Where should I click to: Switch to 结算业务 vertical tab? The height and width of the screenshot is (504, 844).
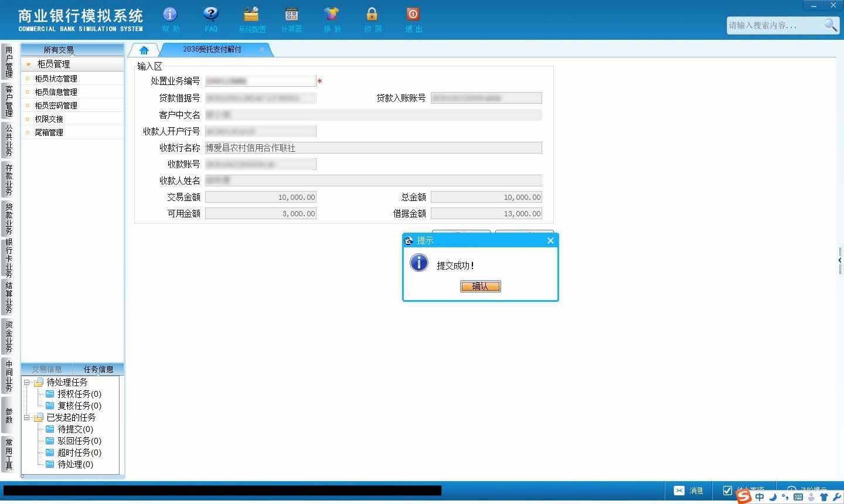(x=8, y=297)
